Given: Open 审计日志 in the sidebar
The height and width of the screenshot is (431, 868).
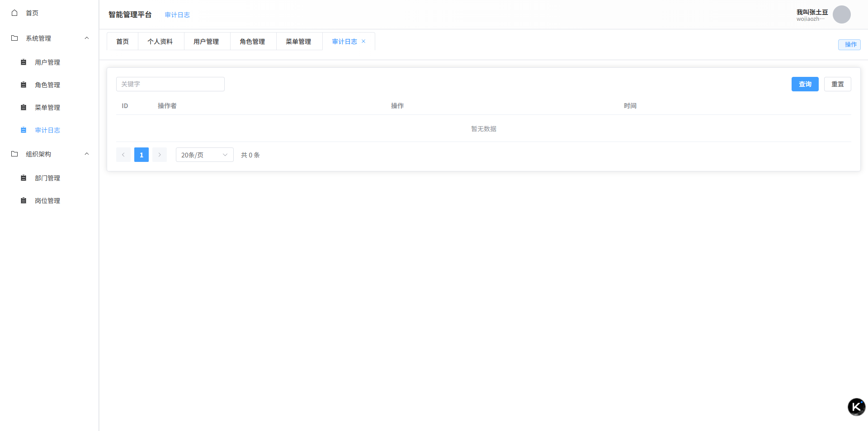Looking at the screenshot, I should tap(49, 130).
